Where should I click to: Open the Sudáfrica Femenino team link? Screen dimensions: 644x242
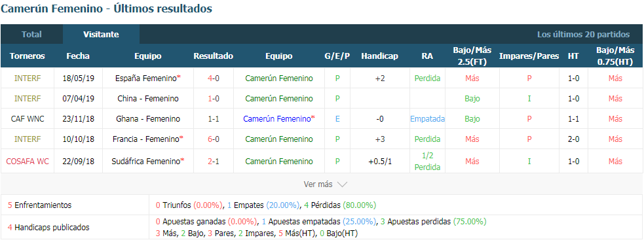point(146,161)
